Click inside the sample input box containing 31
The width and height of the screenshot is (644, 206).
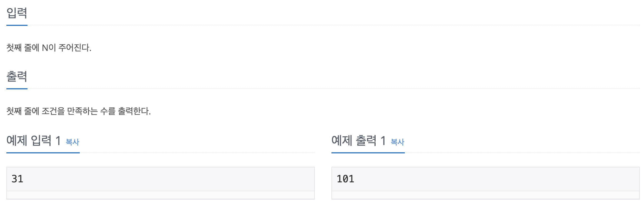coord(161,179)
